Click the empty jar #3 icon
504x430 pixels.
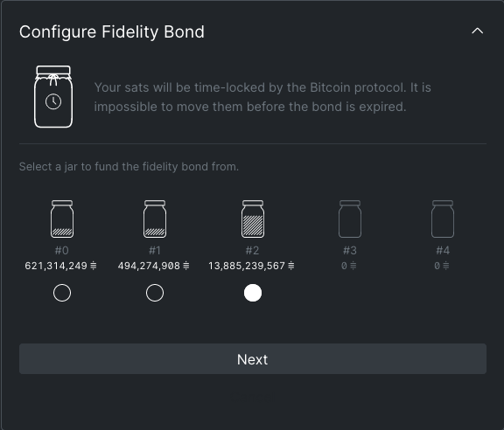[350, 219]
